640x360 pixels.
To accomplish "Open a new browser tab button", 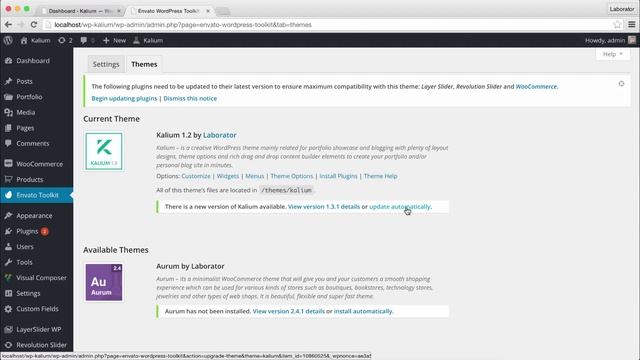I will (223, 11).
